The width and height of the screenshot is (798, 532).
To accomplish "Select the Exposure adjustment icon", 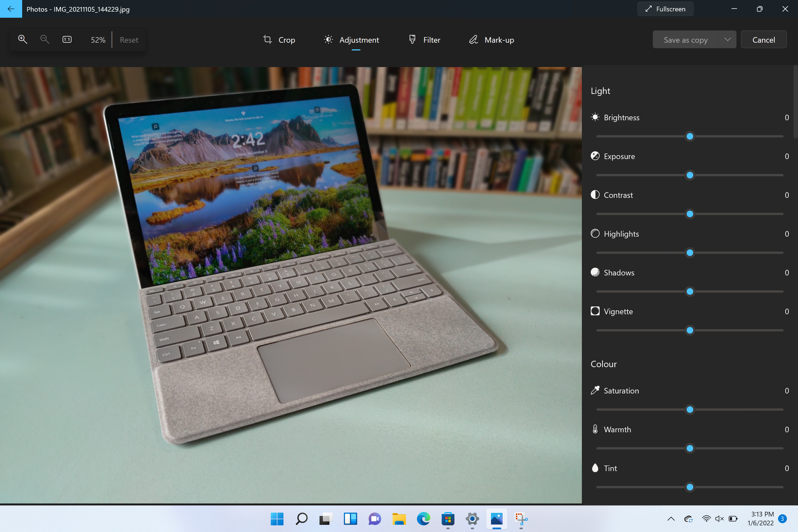I will coord(595,156).
